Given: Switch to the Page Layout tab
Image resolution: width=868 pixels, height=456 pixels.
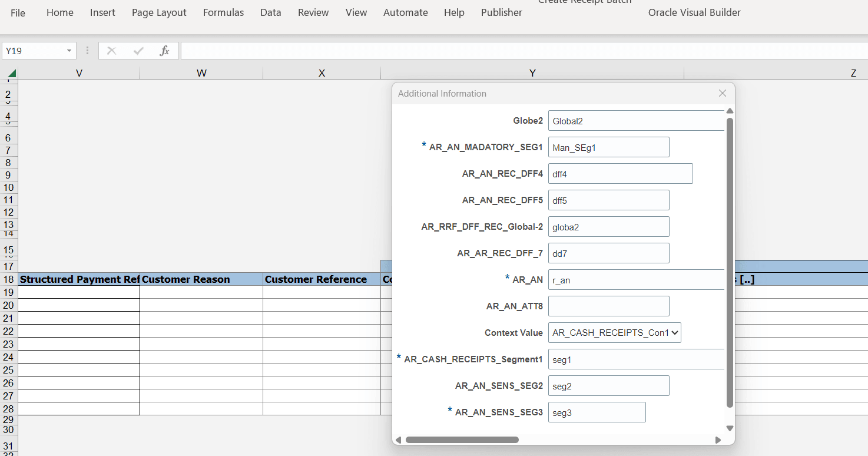Looking at the screenshot, I should (x=159, y=12).
